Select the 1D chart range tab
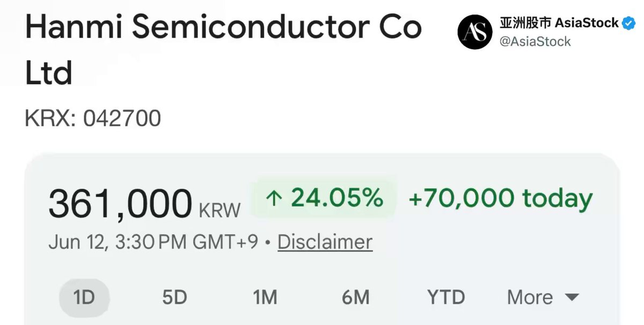The height and width of the screenshot is (325, 644). coord(84,297)
